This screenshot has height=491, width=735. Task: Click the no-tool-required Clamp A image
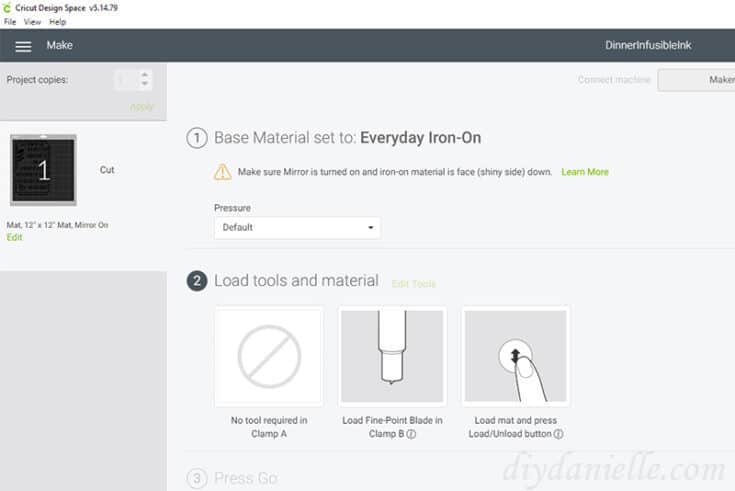(269, 357)
